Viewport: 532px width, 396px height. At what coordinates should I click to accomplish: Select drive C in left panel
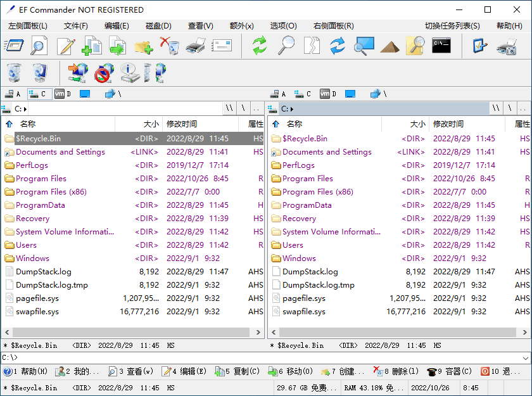click(39, 94)
